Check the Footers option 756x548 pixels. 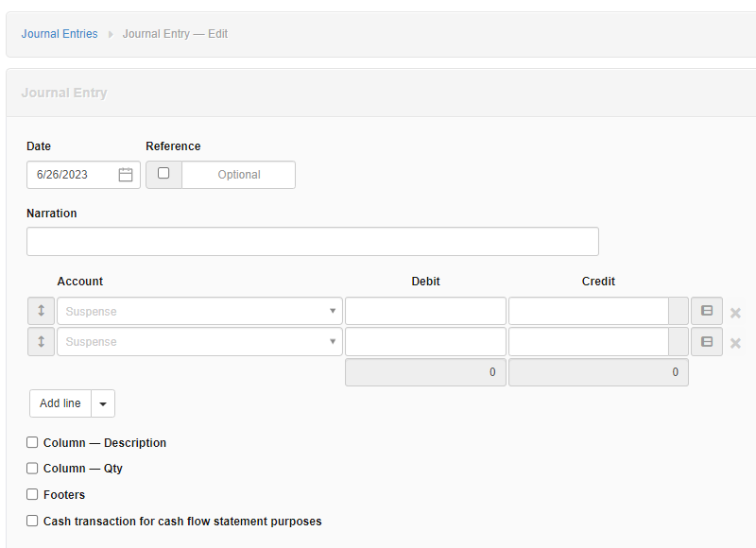tap(31, 494)
